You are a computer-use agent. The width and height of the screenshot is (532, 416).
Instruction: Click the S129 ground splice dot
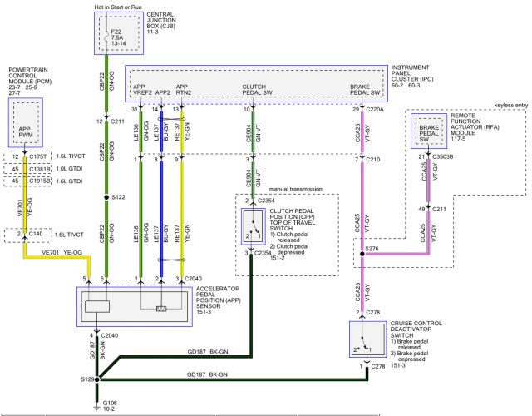pos(96,379)
